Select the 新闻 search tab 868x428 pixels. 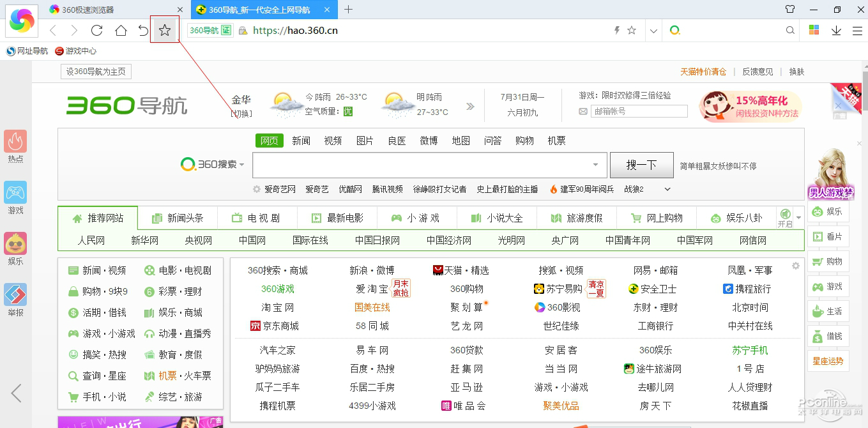click(x=301, y=141)
